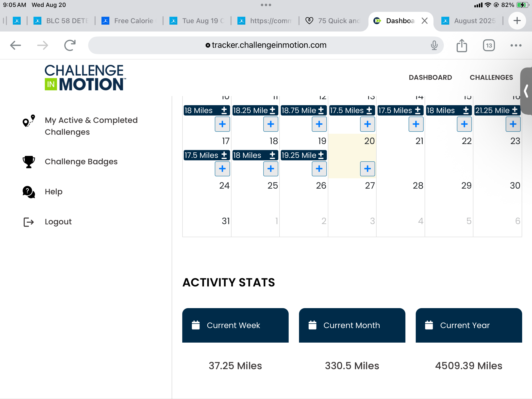This screenshot has height=399, width=532.
Task: Click the plus-minus icon on the 21.25 Mile entry
Action: click(515, 110)
